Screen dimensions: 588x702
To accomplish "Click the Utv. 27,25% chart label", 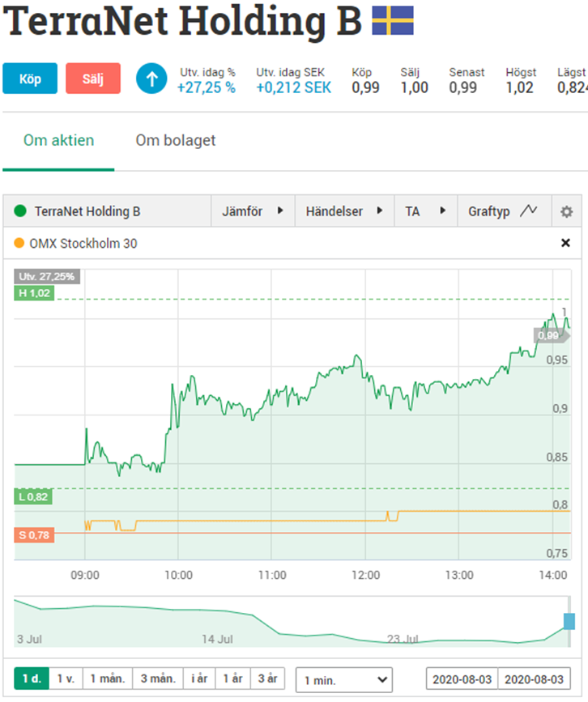I will coord(47,276).
